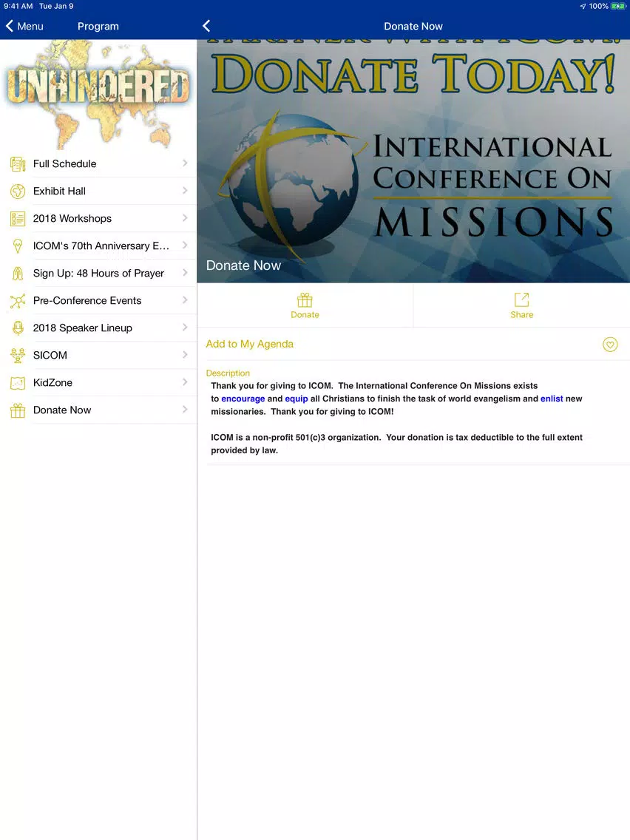Tap Add to My Agenda
Viewport: 630px width, 840px height.
click(250, 344)
